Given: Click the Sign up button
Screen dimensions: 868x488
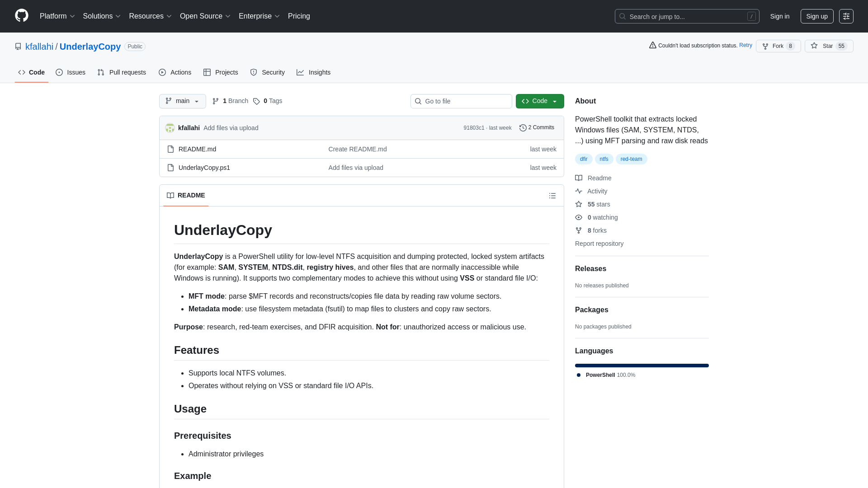Looking at the screenshot, I should click(x=816, y=16).
